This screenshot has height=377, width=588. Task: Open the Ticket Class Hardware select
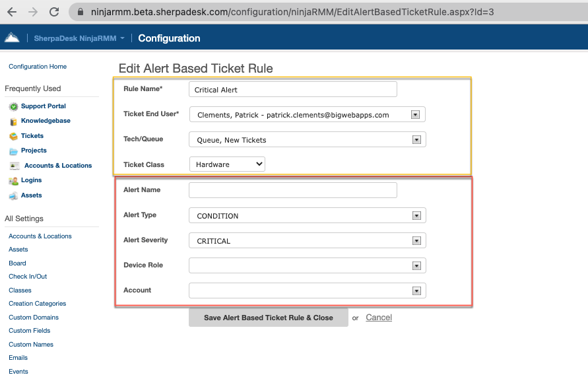[227, 164]
